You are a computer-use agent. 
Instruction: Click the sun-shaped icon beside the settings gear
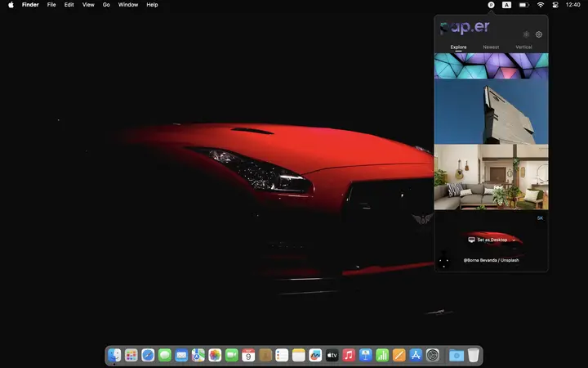pos(526,34)
